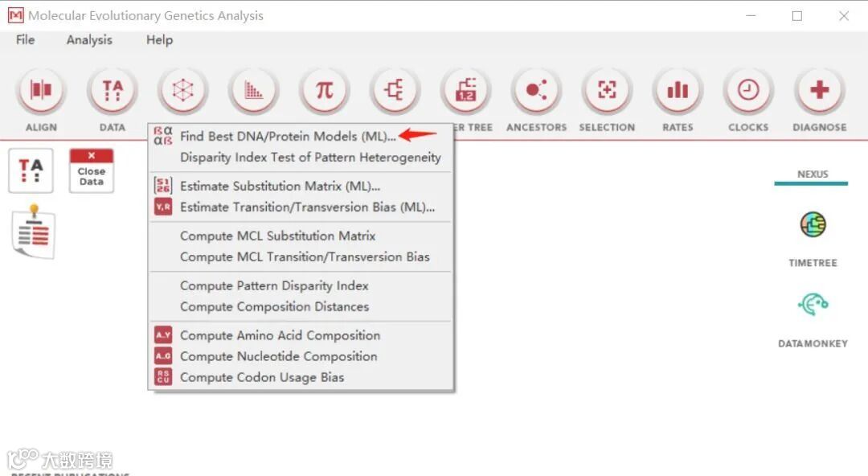Viewport: 868px width, 476px height.
Task: Choose Find Best DNA/Protein Models (ML)
Action: 301,137
